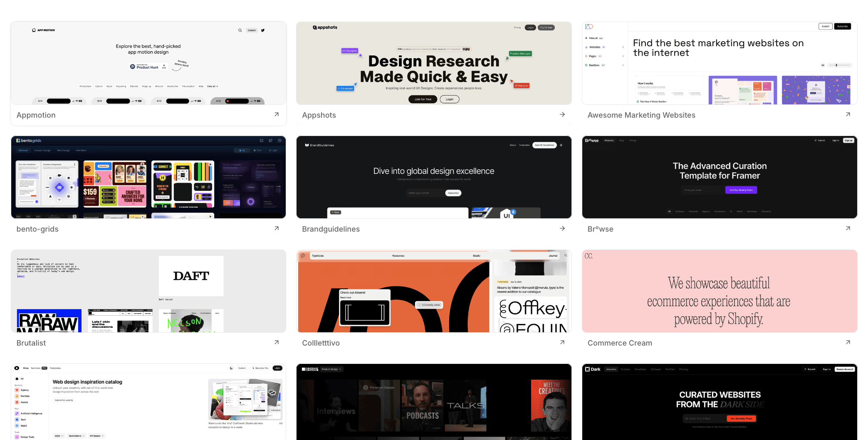Click Submit link in the Brutalist preview

coord(21,276)
